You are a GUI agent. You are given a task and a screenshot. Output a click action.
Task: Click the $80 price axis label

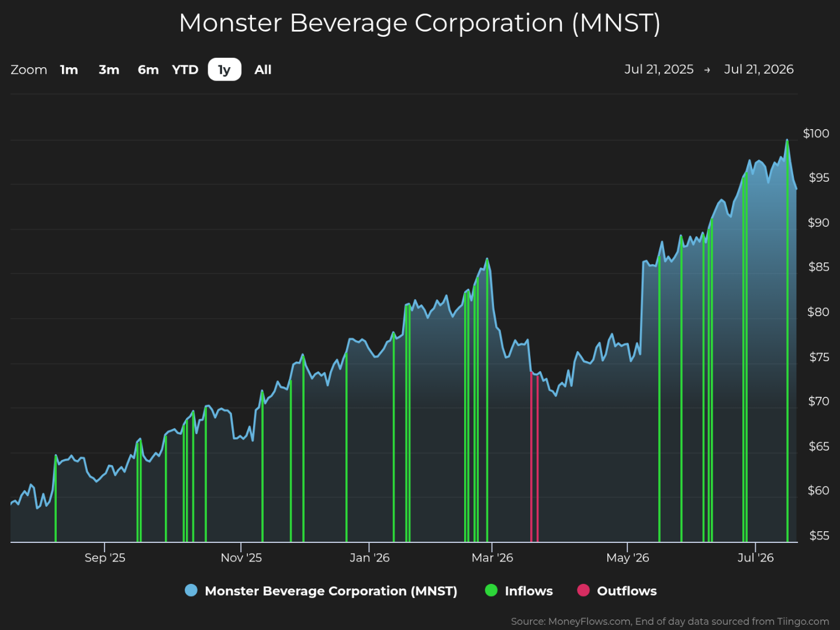point(818,312)
